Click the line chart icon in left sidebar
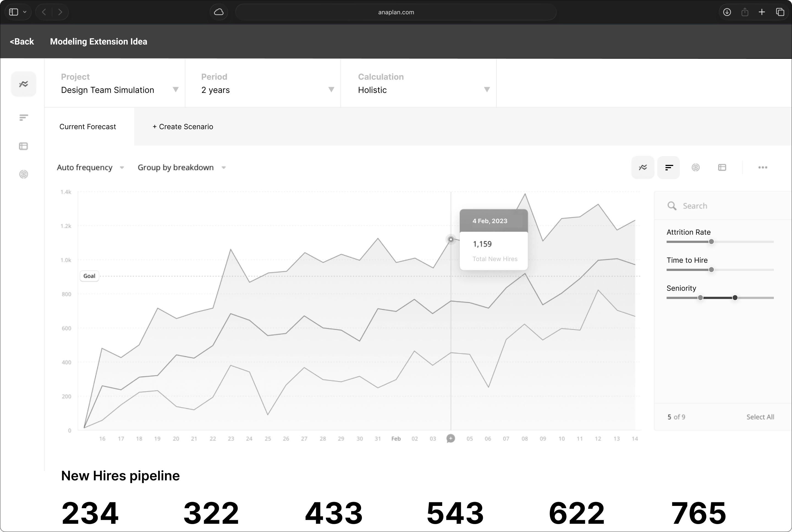Viewport: 792px width, 532px height. pos(23,84)
